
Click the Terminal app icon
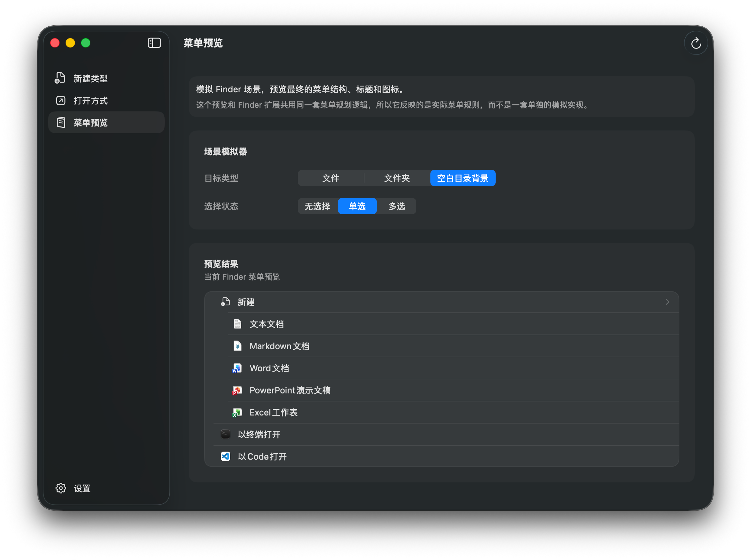tap(226, 435)
